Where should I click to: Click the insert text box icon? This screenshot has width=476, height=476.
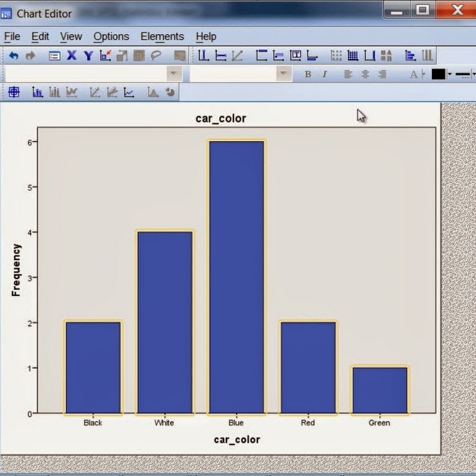coord(296,56)
